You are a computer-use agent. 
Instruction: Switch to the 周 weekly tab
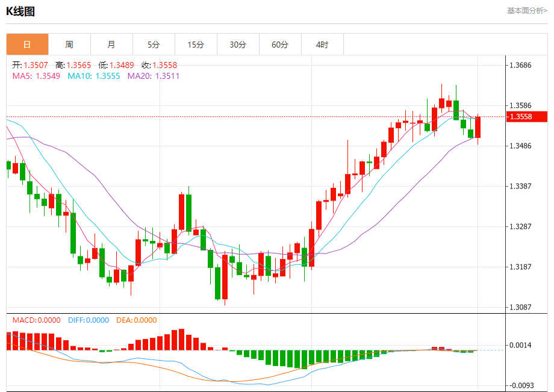(69, 45)
